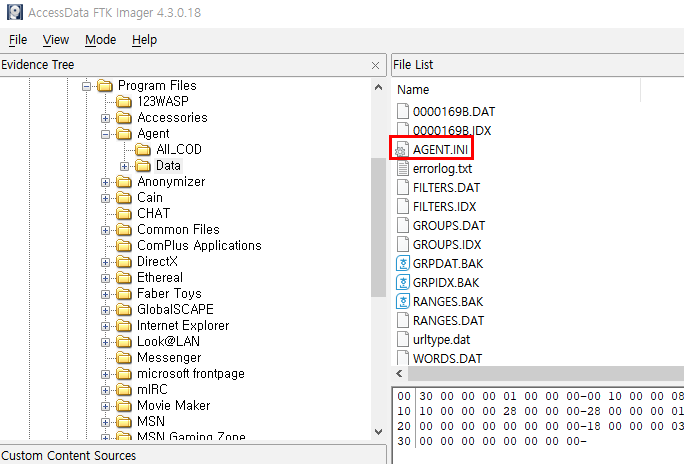Viewport: 684px width, 464px height.
Task: Click File List scroll left arrow
Action: point(399,374)
